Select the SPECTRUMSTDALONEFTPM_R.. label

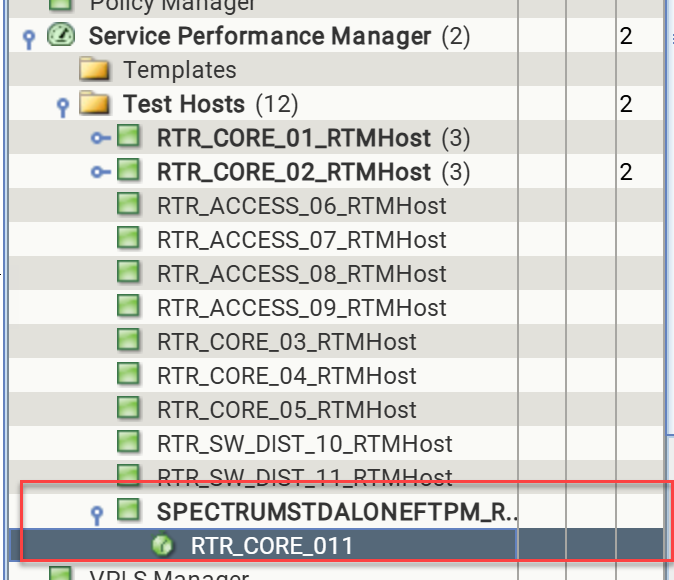(337, 512)
